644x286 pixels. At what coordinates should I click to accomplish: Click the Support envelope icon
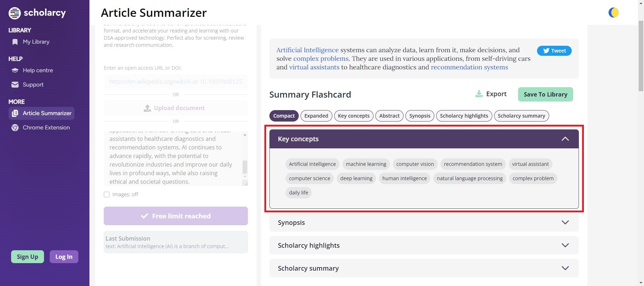point(15,85)
